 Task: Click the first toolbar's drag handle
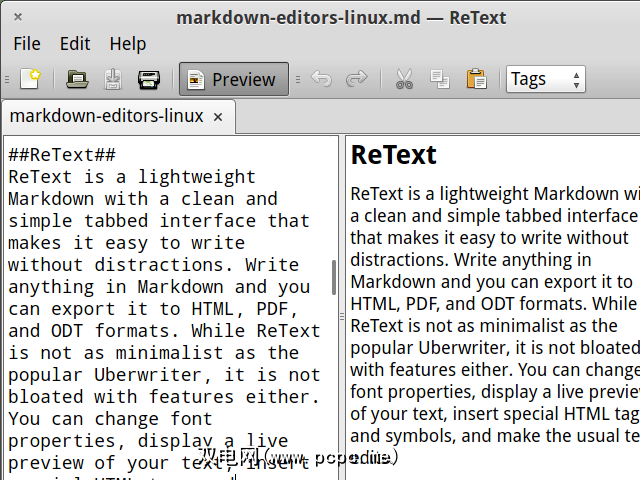point(7,79)
